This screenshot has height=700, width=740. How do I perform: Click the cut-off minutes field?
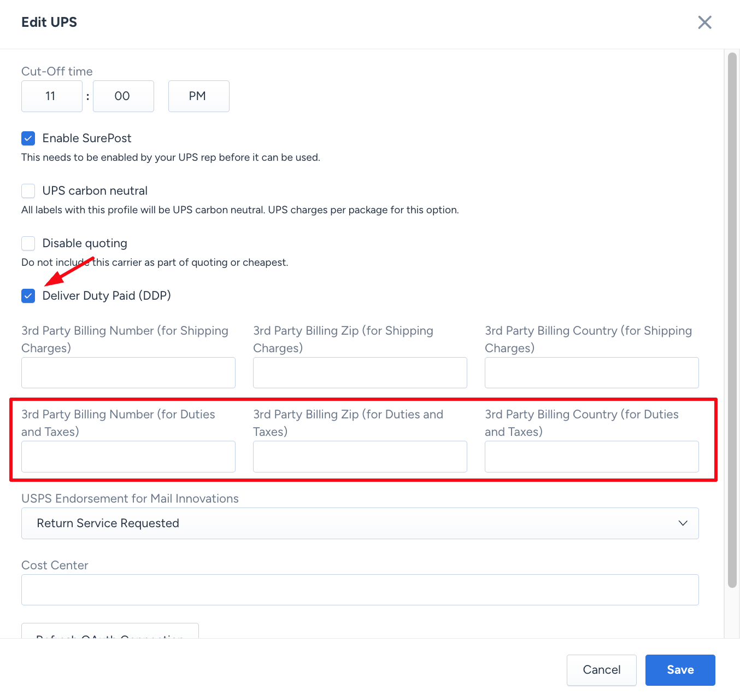point(123,96)
